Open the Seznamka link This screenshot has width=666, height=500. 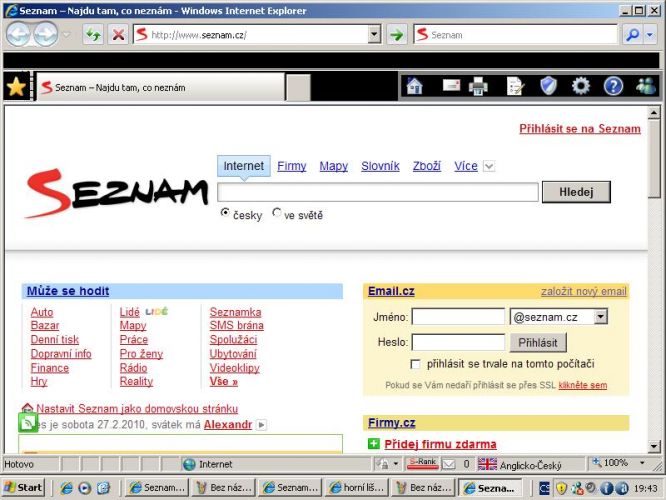click(235, 312)
